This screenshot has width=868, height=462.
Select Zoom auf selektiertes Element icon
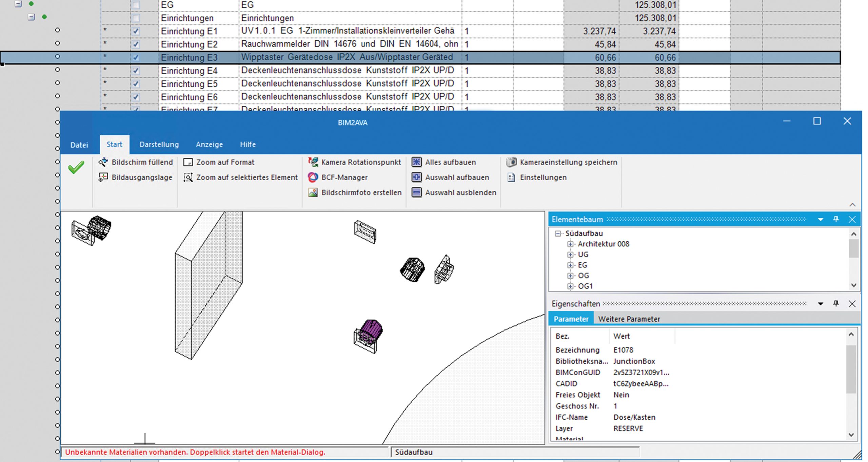(188, 177)
